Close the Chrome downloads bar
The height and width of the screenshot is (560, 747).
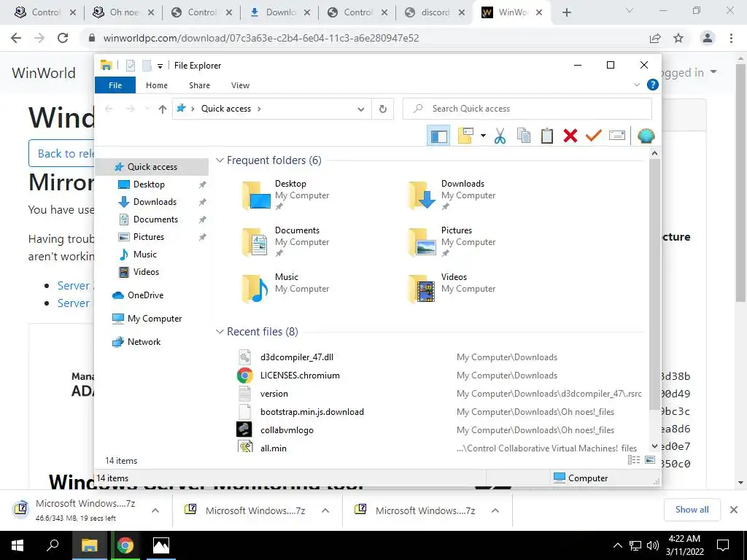(x=734, y=510)
